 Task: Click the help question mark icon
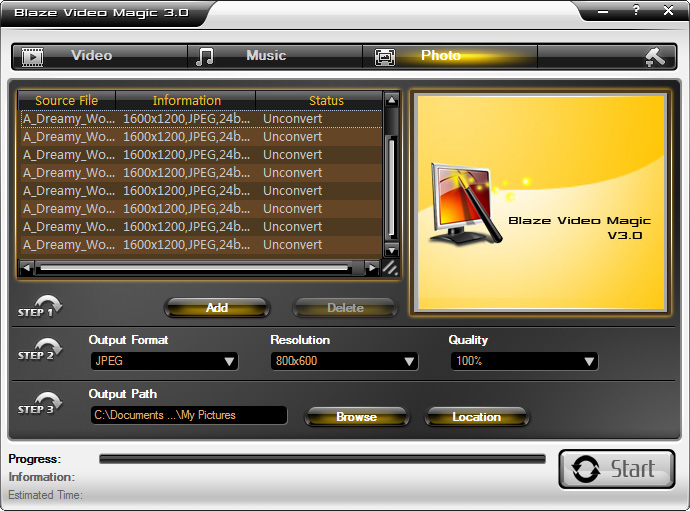click(636, 10)
